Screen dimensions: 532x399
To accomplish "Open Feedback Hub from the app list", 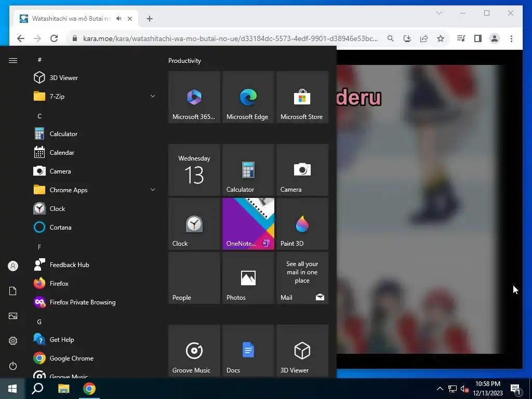I will pos(95,264).
